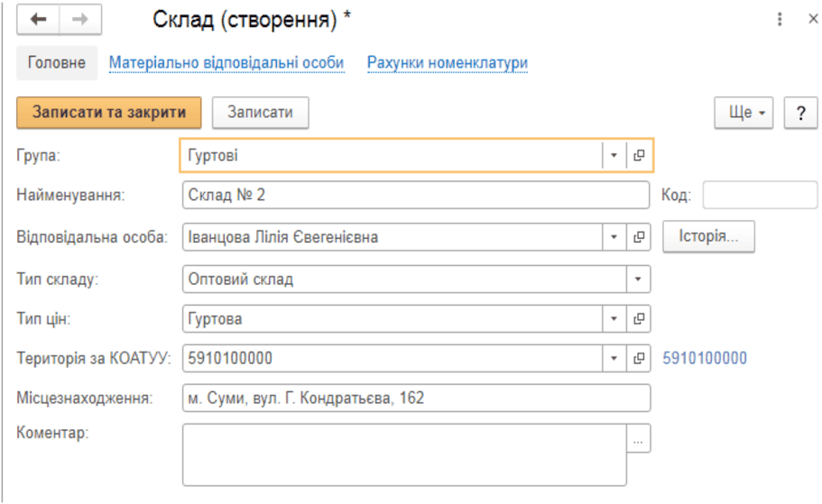Open the Тип цін linked item icon

pyautogui.click(x=639, y=318)
